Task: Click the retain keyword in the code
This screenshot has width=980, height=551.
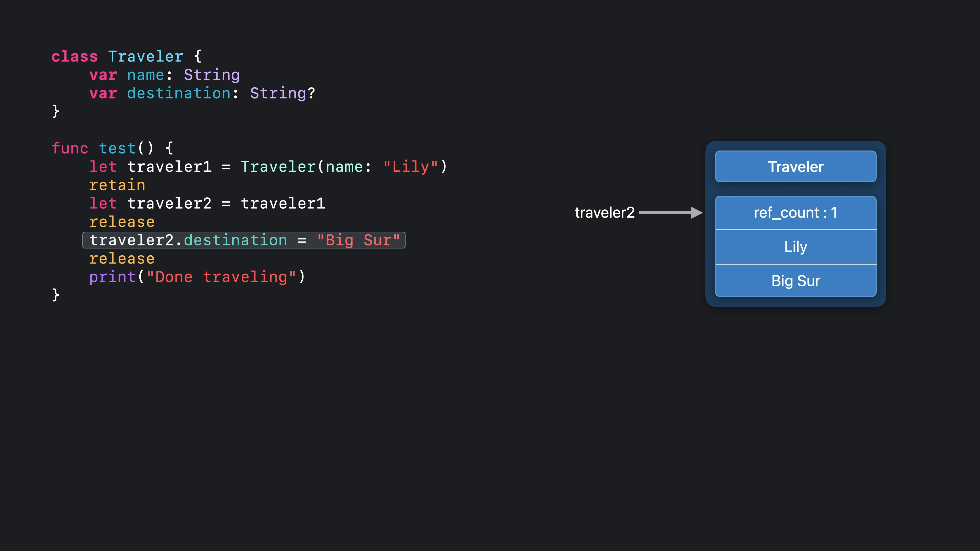Action: [117, 185]
